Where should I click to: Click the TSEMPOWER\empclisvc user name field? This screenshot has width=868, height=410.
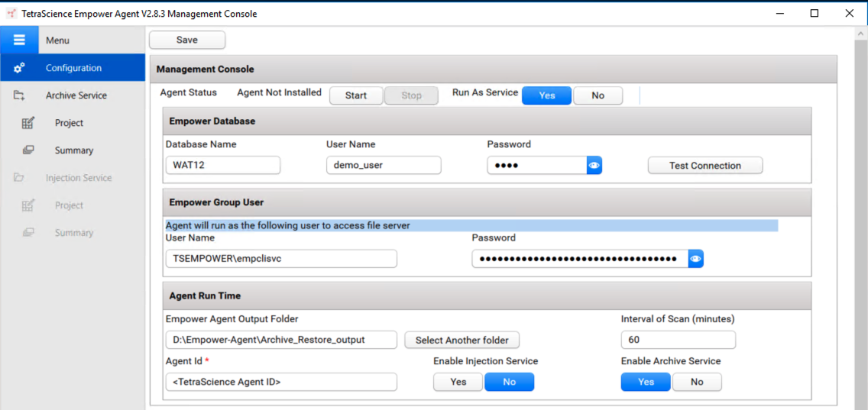coord(281,258)
